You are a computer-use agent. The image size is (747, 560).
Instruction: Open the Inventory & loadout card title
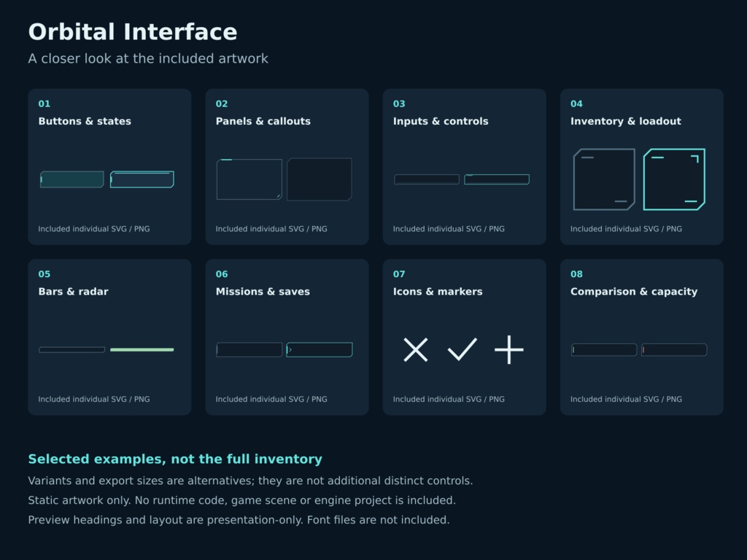tap(626, 122)
